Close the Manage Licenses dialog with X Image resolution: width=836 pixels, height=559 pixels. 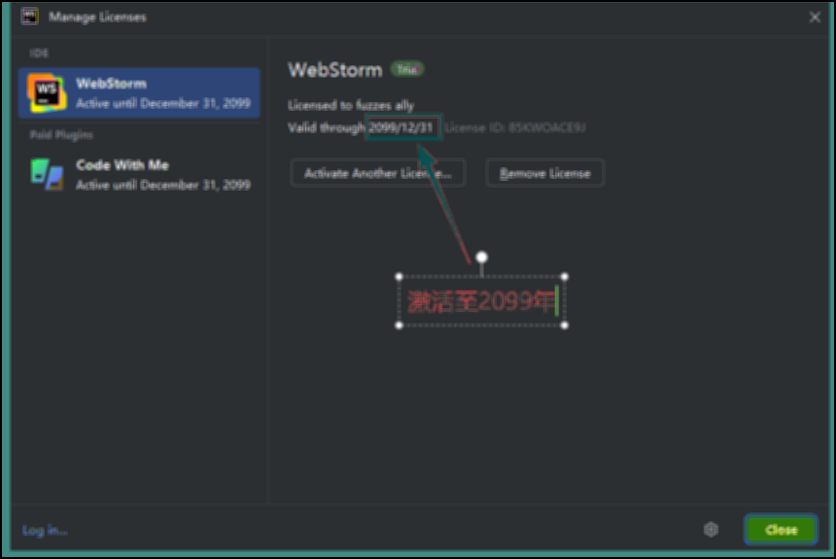pos(815,17)
